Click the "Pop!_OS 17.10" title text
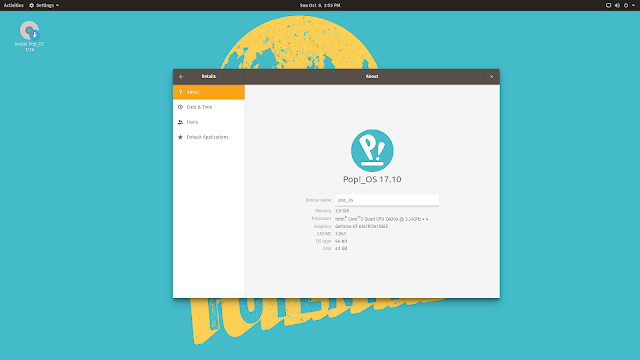The width and height of the screenshot is (640, 360). (x=372, y=179)
